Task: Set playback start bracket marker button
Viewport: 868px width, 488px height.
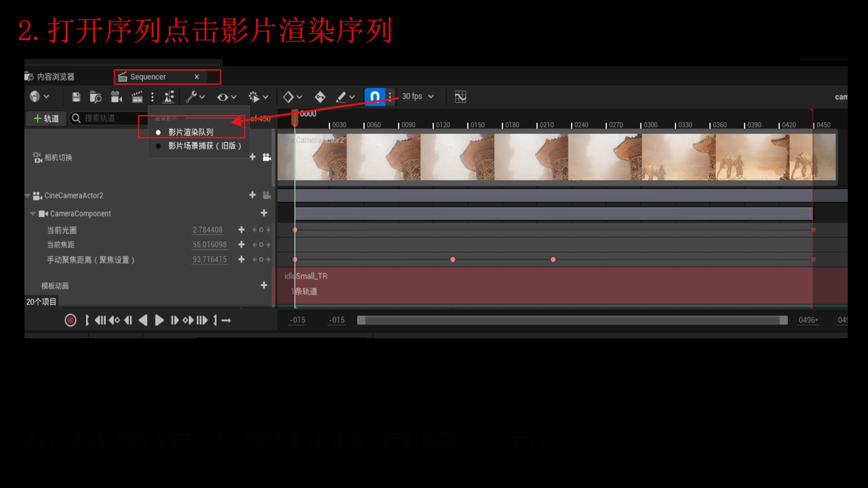Action: 87,320
